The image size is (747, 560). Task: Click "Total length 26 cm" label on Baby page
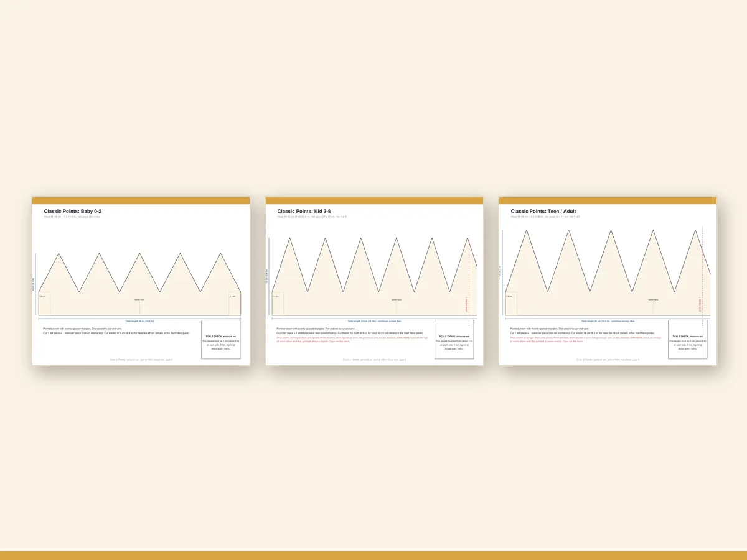click(x=139, y=321)
